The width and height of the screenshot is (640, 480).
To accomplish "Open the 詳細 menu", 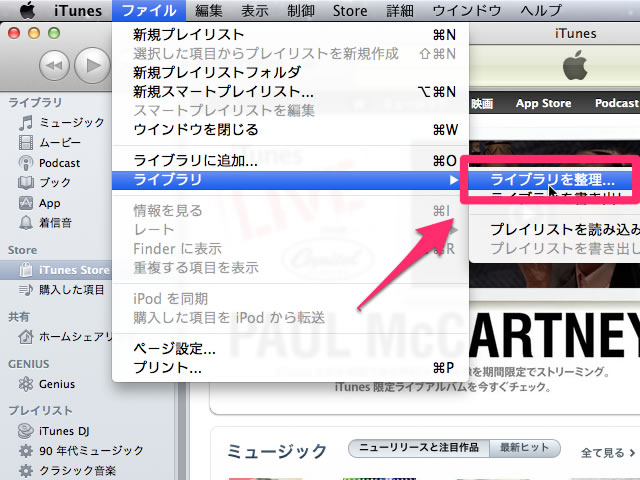I will click(x=400, y=11).
